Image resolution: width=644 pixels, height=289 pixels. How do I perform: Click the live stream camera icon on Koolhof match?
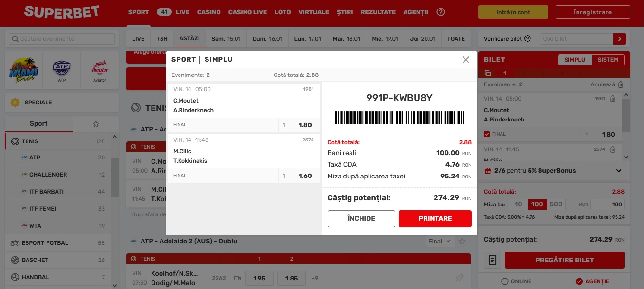[237, 278]
